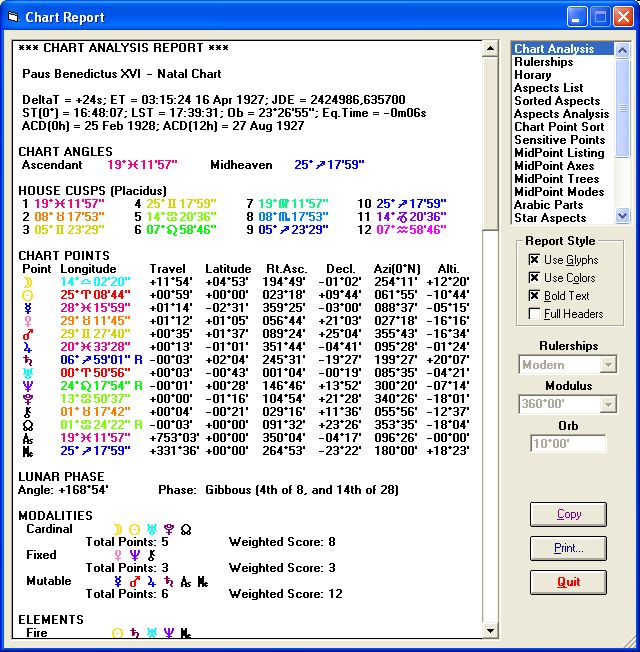
Task: Choose MidPoint Trees report type
Action: (x=556, y=179)
